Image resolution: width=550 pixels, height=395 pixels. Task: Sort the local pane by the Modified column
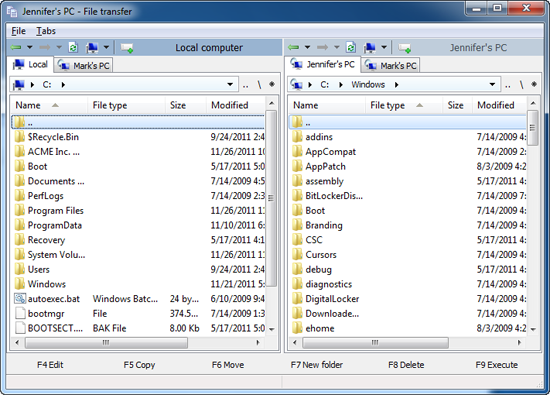[236, 105]
